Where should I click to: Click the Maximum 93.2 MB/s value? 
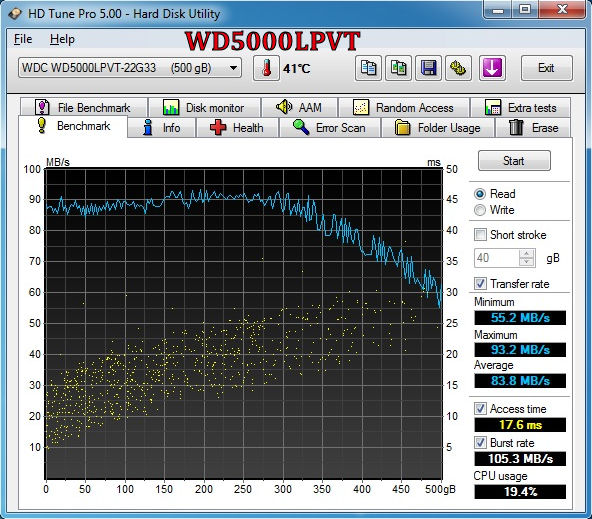[520, 350]
